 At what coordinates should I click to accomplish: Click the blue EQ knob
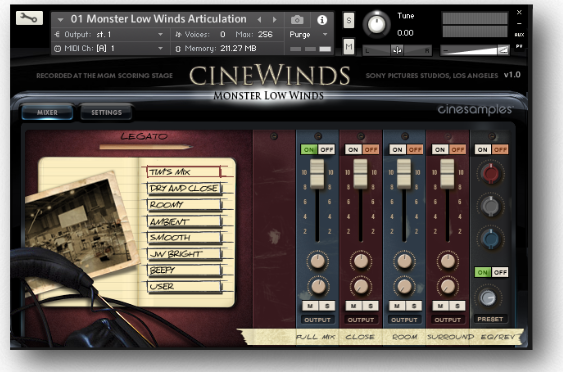pos(491,238)
